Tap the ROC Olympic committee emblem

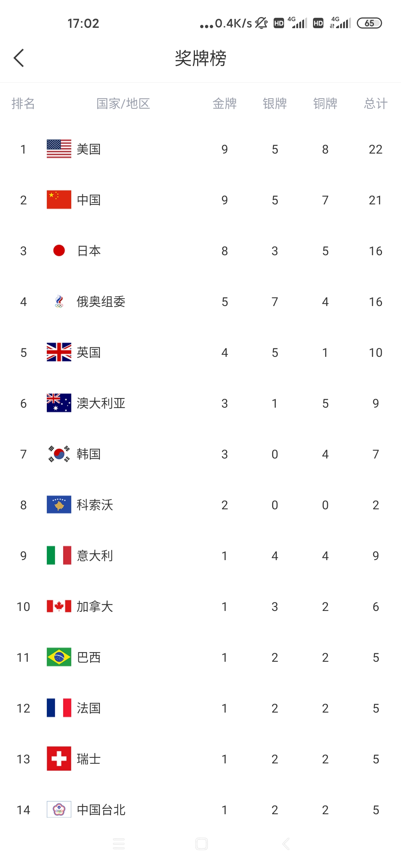coord(59,302)
